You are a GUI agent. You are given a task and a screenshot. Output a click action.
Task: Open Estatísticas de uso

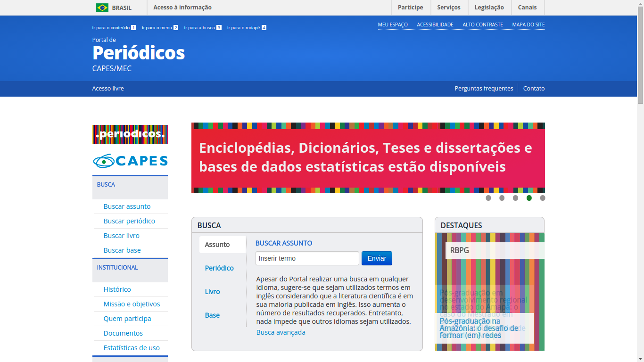(132, 348)
